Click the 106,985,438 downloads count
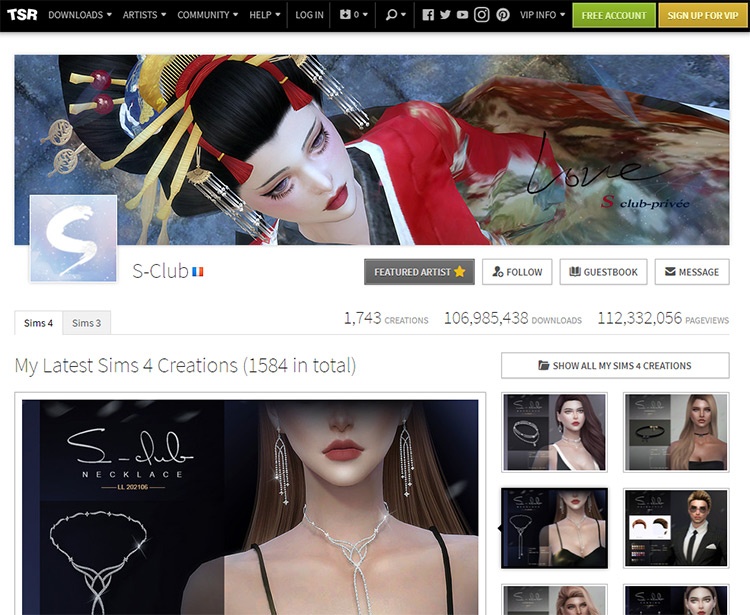This screenshot has height=615, width=750. click(x=513, y=318)
